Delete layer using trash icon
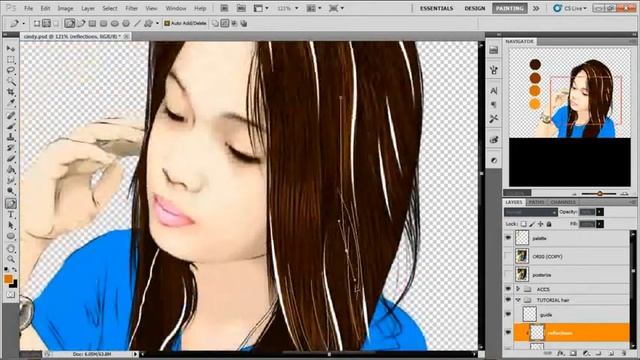 pyautogui.click(x=623, y=353)
